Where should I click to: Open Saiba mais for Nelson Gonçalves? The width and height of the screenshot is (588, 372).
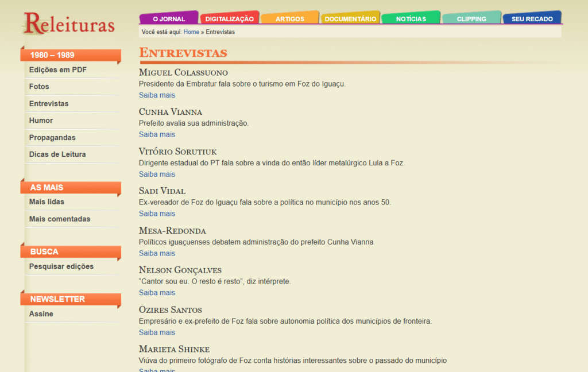coord(157,293)
